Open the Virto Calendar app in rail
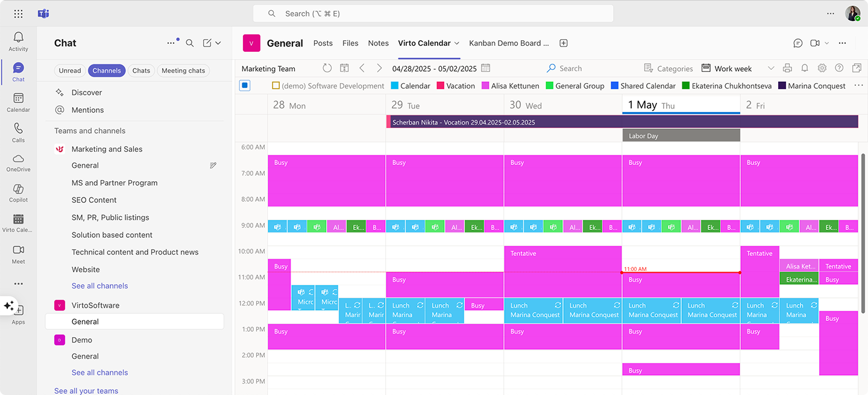 pos(18,223)
